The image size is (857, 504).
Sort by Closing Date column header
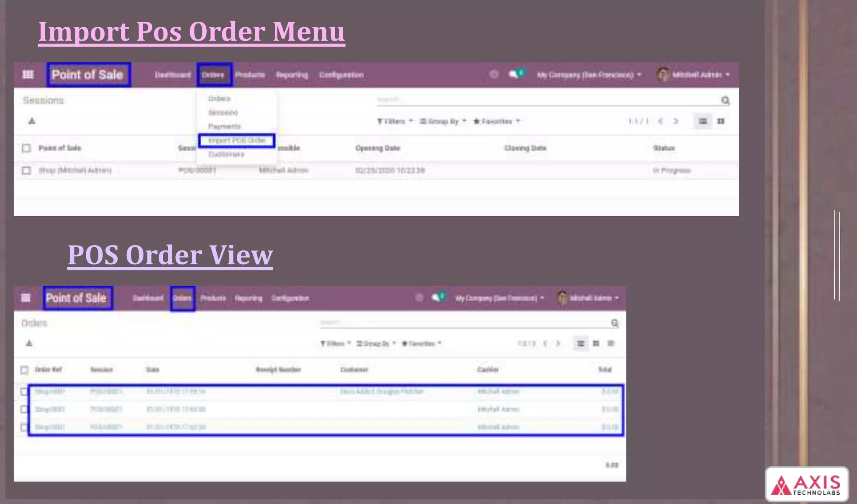[x=525, y=148]
